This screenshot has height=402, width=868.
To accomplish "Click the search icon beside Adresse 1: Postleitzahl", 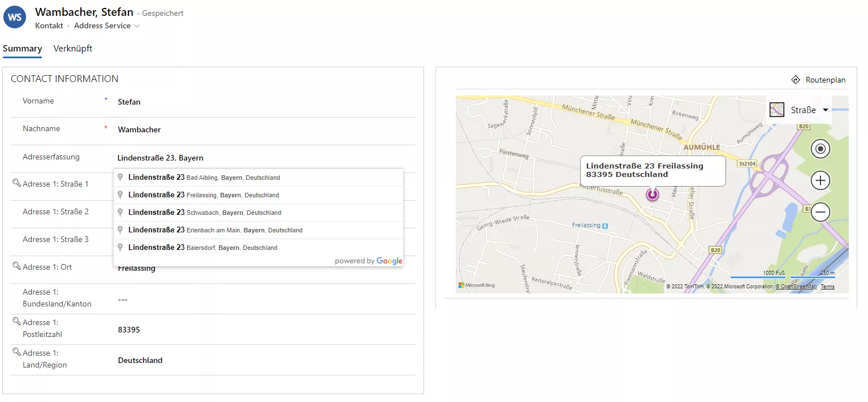I will click(16, 321).
